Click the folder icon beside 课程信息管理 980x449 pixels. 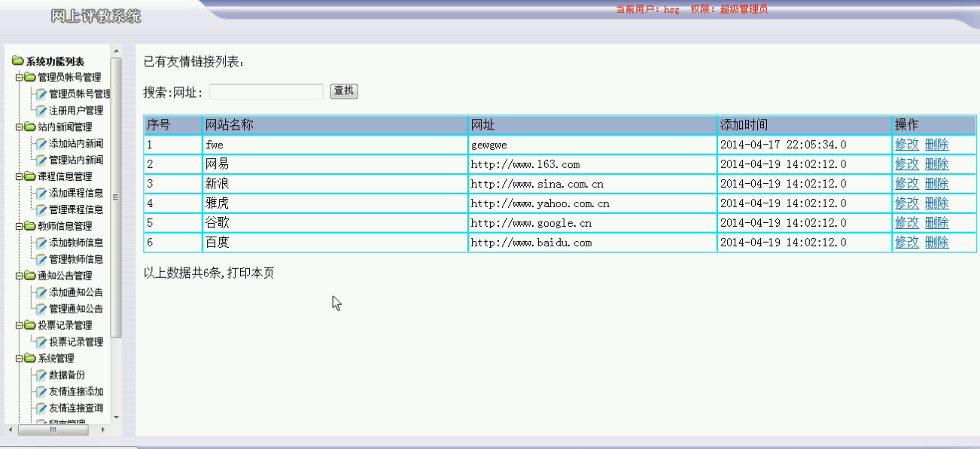point(30,176)
